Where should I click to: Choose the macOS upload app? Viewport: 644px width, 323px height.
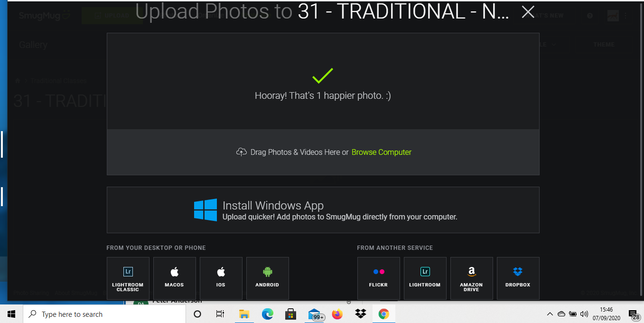(x=175, y=278)
